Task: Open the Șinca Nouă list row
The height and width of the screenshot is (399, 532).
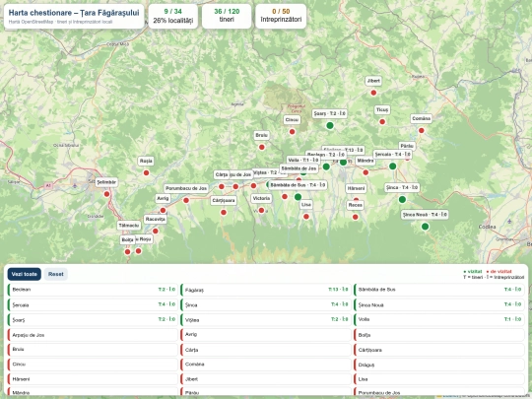Action: pos(439,304)
